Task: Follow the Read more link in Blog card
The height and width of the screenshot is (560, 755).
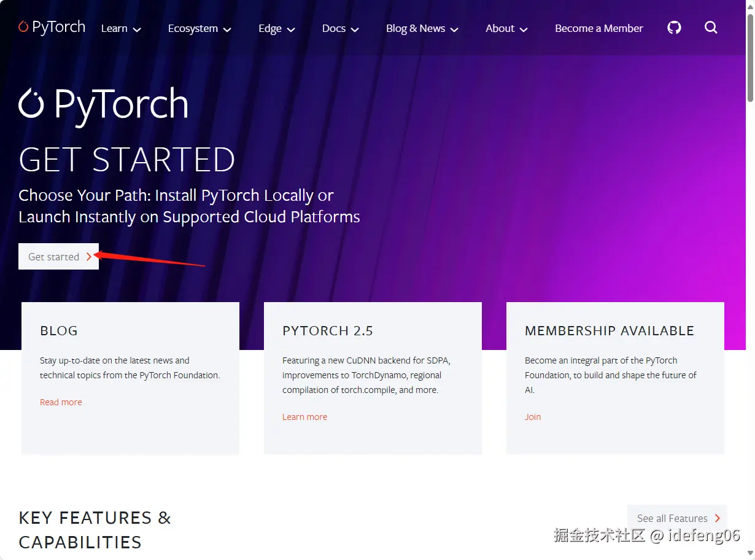Action: click(61, 402)
